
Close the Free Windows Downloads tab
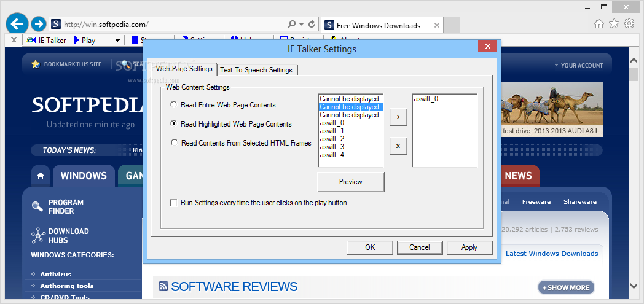[x=436, y=25]
